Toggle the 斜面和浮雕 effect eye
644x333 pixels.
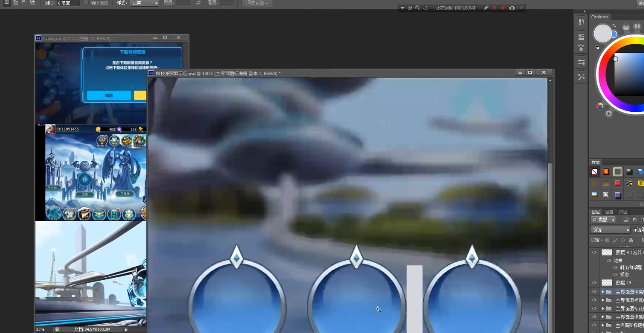coord(615,268)
